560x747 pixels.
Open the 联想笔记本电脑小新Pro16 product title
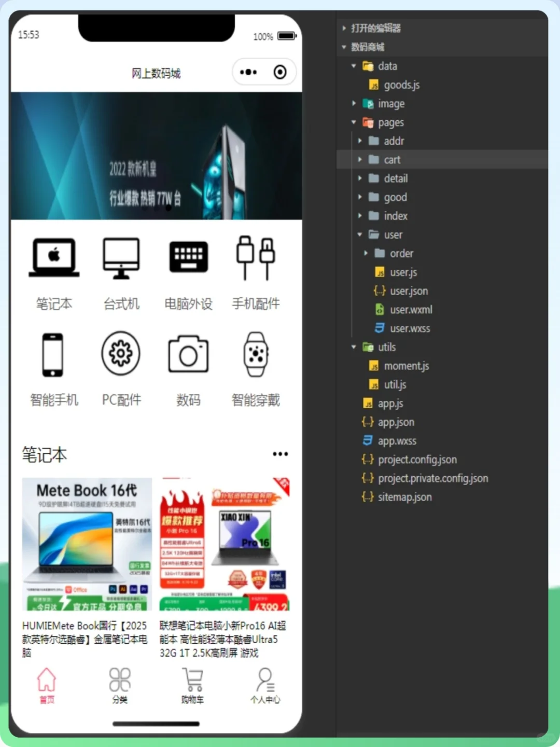tap(223, 639)
